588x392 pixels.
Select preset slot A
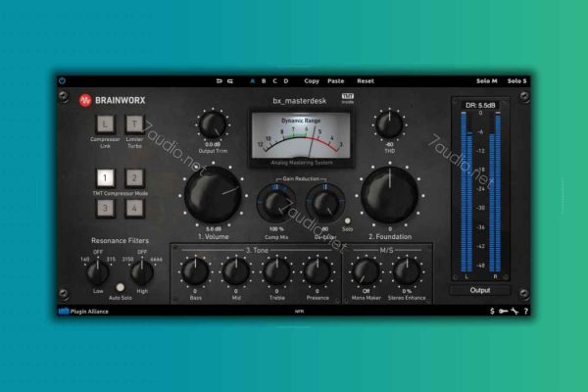pos(253,81)
